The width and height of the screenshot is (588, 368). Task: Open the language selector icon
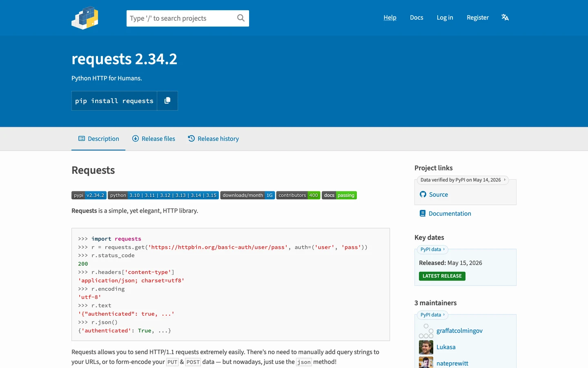505,17
